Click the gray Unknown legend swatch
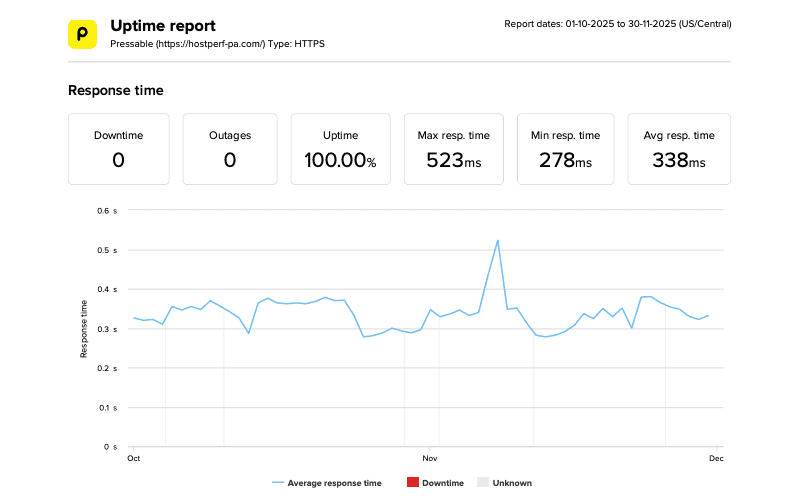Screen dimensions: 793x500 point(483,483)
